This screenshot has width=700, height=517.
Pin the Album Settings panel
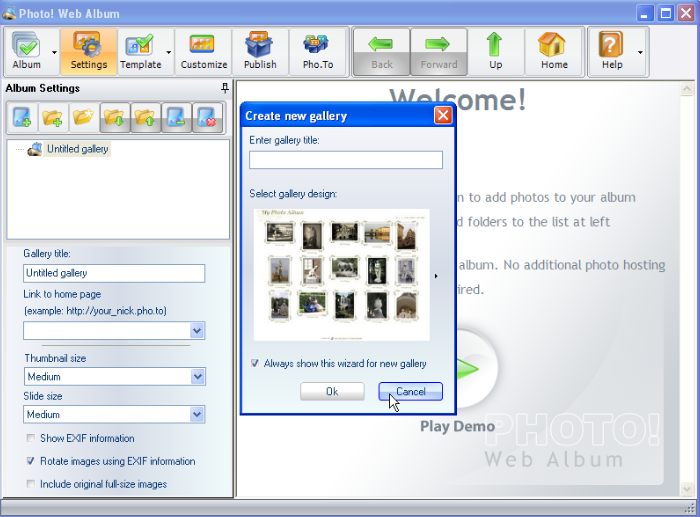pyautogui.click(x=225, y=88)
